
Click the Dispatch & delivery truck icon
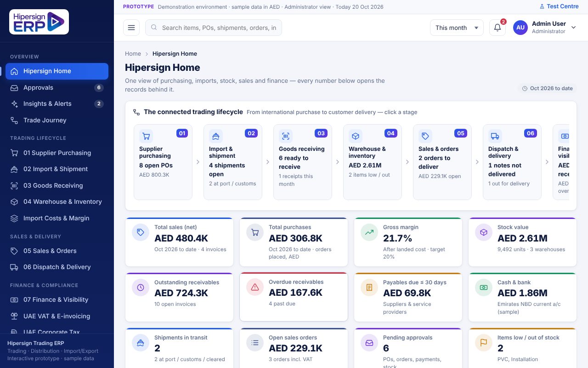coord(495,136)
